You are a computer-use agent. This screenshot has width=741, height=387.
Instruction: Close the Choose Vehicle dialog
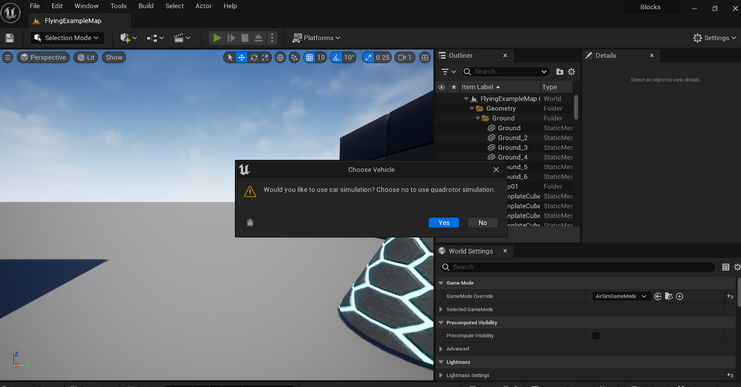496,170
